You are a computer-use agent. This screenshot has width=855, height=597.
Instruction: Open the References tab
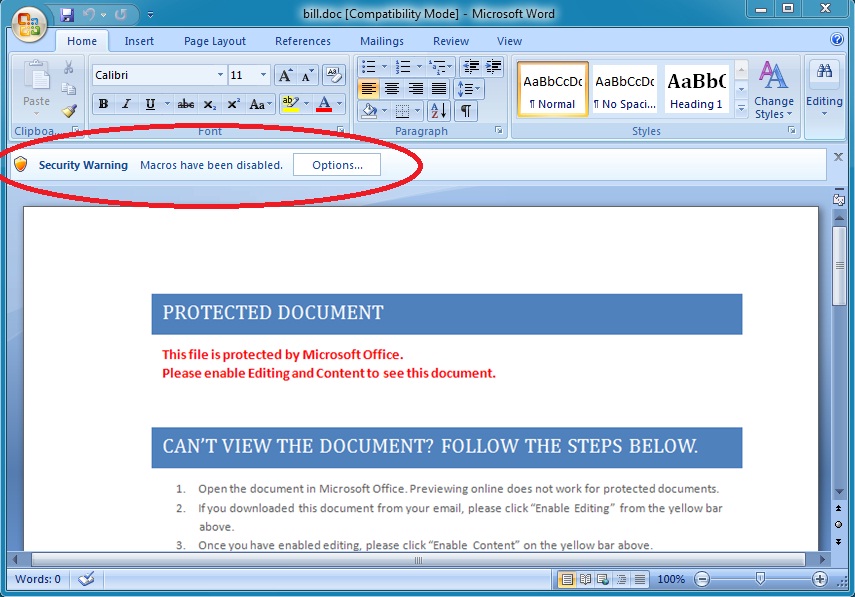point(303,41)
